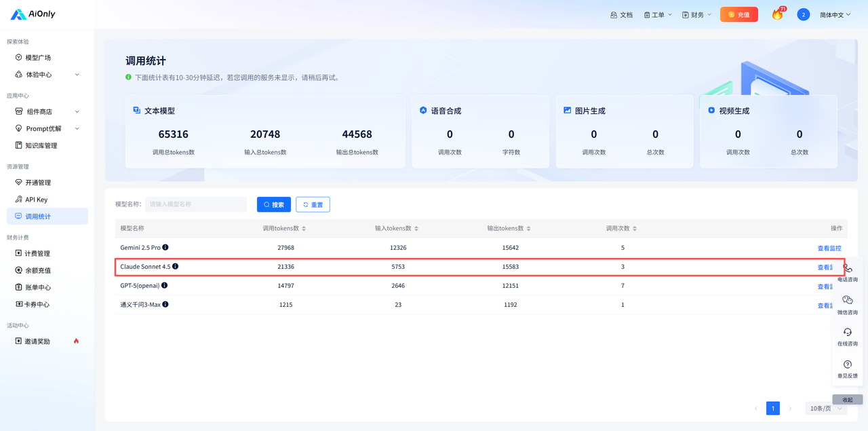Open 简体中文 language dropdown
Screen dimensions: 868x431
coord(835,14)
